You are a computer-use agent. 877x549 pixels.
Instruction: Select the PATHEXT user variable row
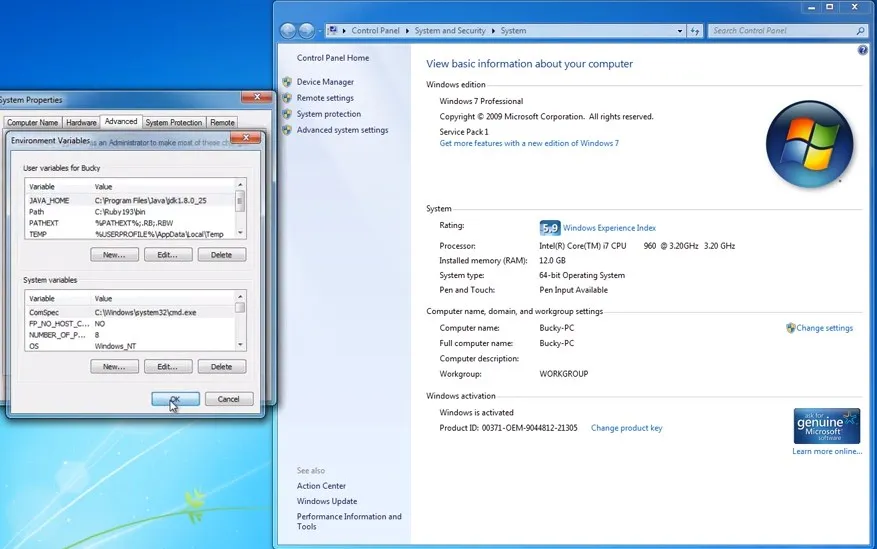(130, 223)
